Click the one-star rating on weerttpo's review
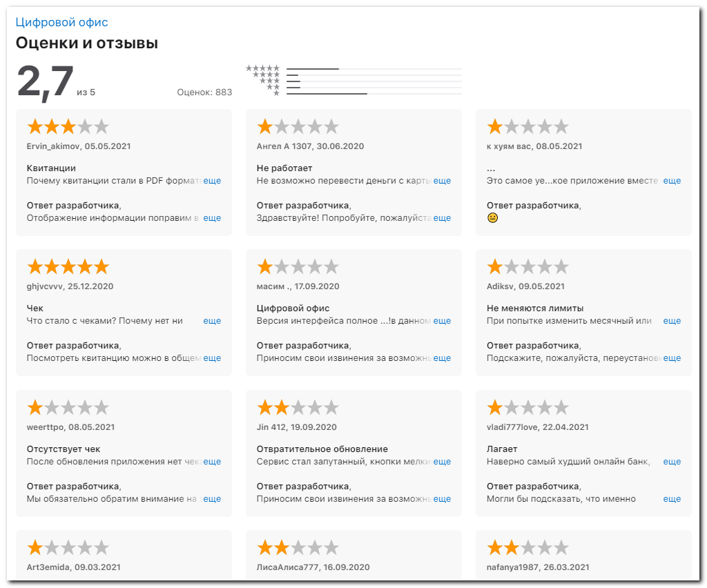This screenshot has width=707, height=588. click(x=68, y=407)
